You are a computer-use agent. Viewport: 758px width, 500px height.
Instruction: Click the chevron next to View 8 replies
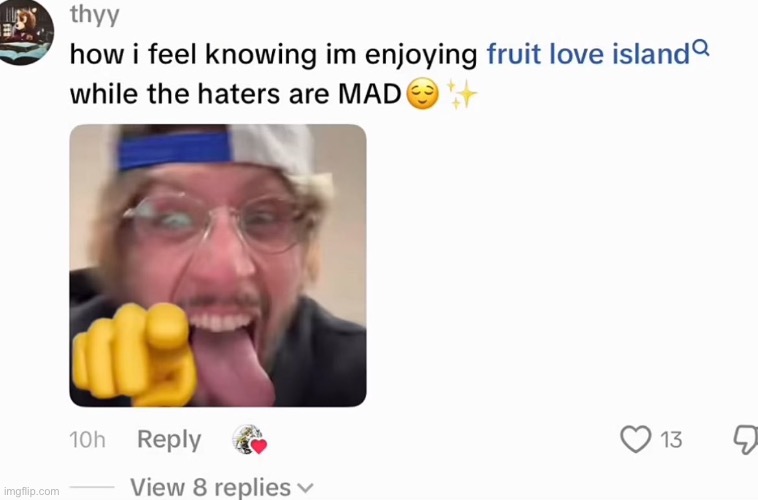[x=305, y=488]
